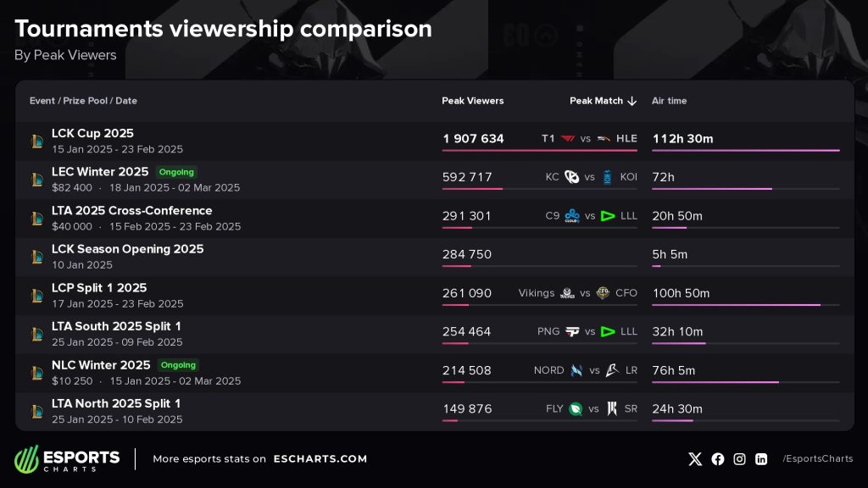Click the Karmine Corp team logo
This screenshot has height=488, width=868.
pyautogui.click(x=571, y=177)
